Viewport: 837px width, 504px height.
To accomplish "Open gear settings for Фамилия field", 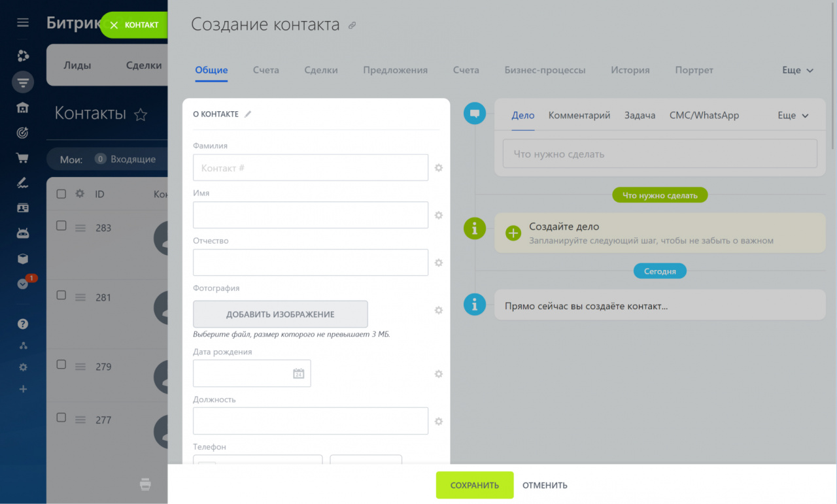I will click(439, 167).
